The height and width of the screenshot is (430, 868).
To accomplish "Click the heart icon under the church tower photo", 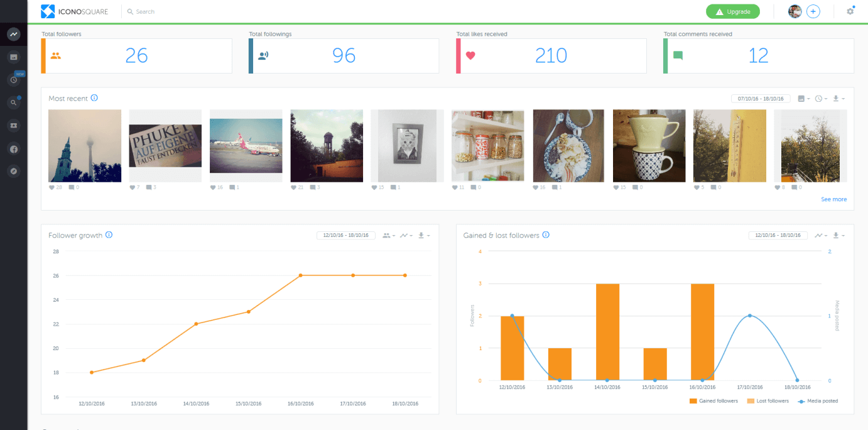I will coord(52,187).
